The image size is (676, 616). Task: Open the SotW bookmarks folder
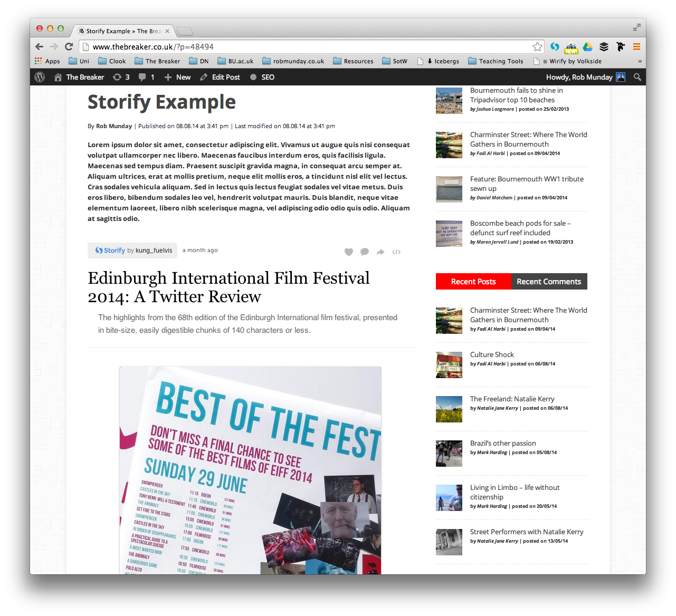pyautogui.click(x=395, y=61)
